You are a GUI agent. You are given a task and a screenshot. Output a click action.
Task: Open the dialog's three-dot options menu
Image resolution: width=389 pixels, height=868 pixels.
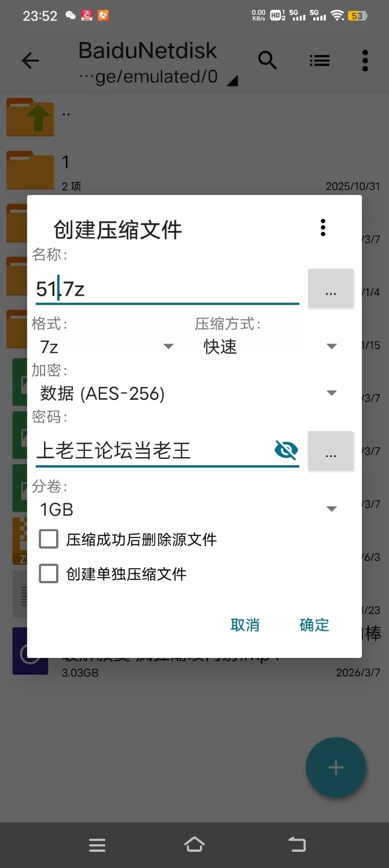click(x=323, y=228)
